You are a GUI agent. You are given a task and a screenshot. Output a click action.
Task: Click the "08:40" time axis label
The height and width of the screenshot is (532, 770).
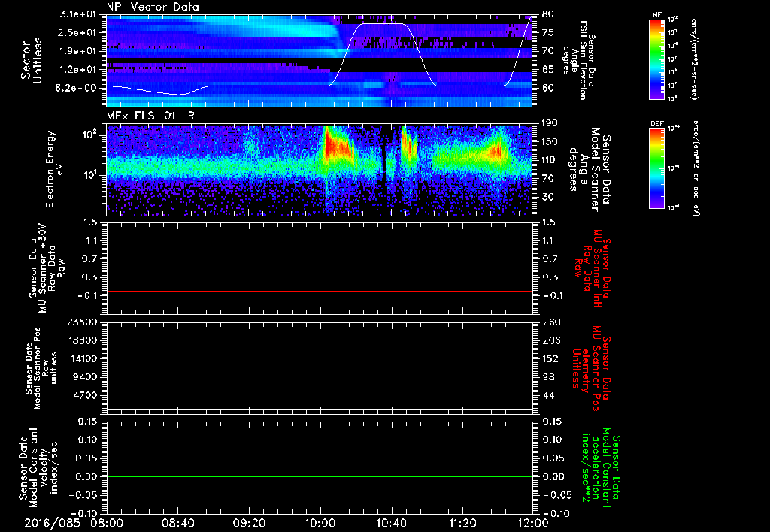click(x=177, y=523)
